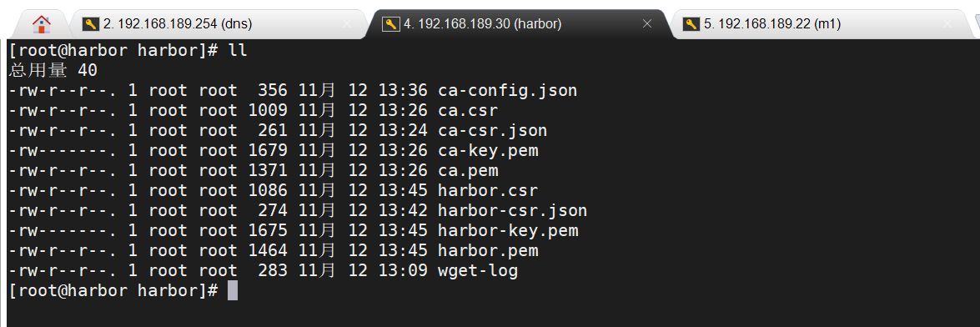Image resolution: width=980 pixels, height=327 pixels.
Task: Click the typed "ll" command on the first line
Action: [x=239, y=51]
